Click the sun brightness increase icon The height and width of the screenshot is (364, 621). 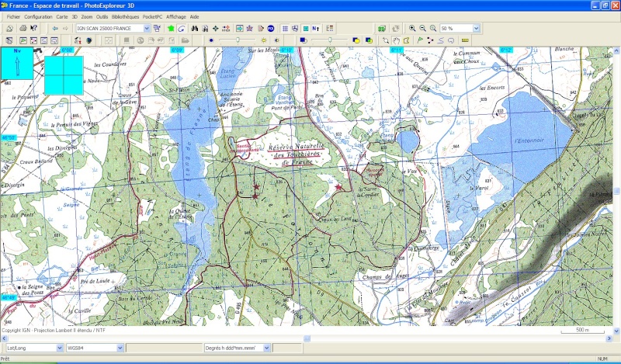[x=264, y=40]
